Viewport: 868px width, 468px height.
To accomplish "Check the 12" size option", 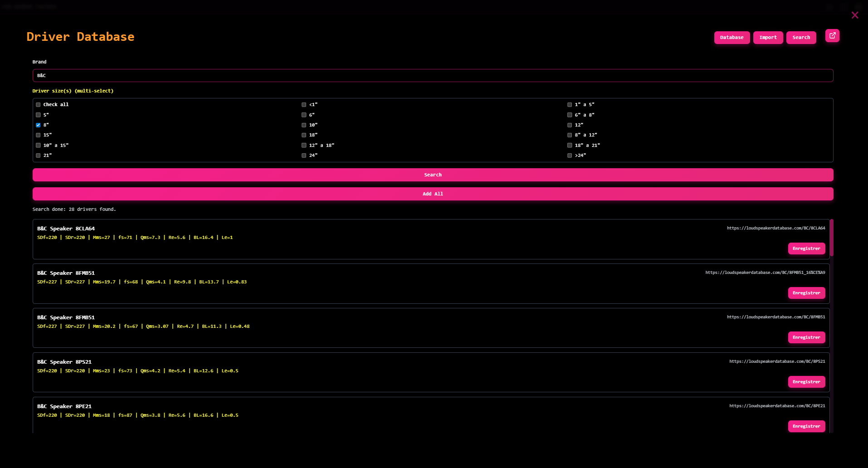I will tap(570, 125).
